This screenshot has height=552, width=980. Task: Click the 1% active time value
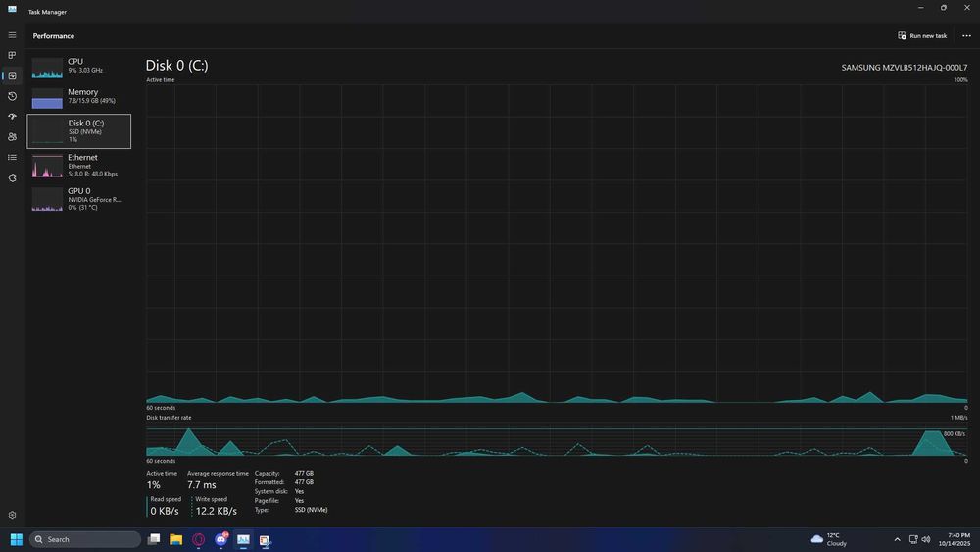[153, 485]
